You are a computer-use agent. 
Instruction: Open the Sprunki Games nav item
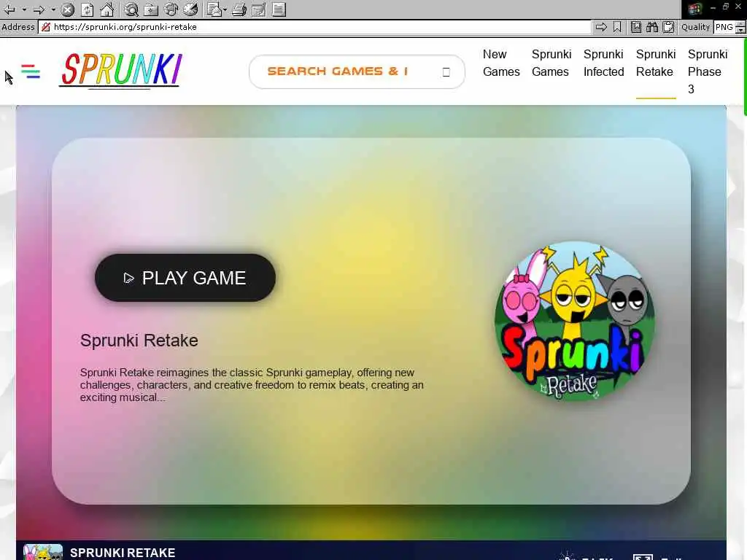[x=551, y=63]
